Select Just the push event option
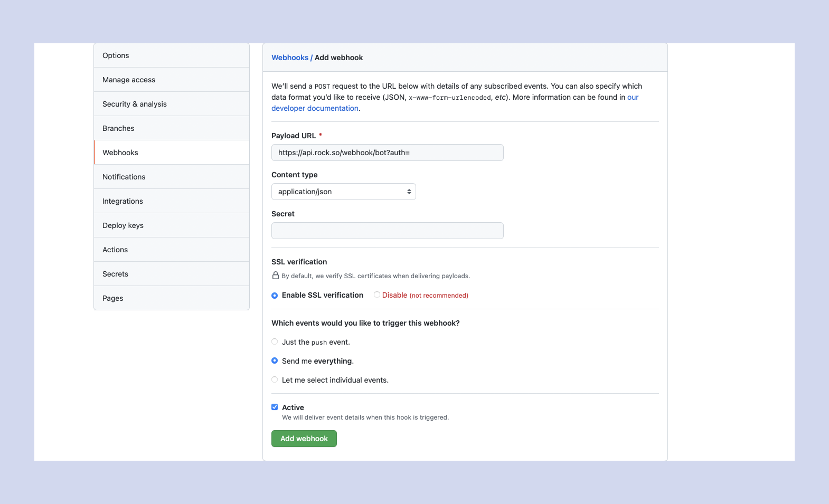This screenshot has height=504, width=829. 275,342
